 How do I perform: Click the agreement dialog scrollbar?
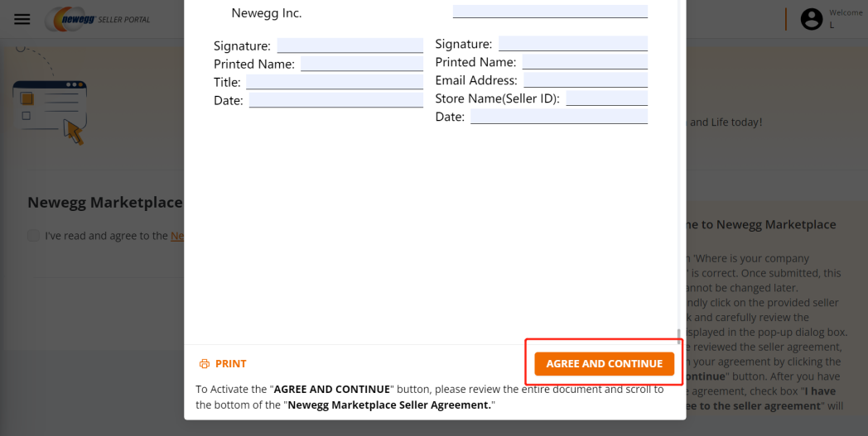coord(679,334)
